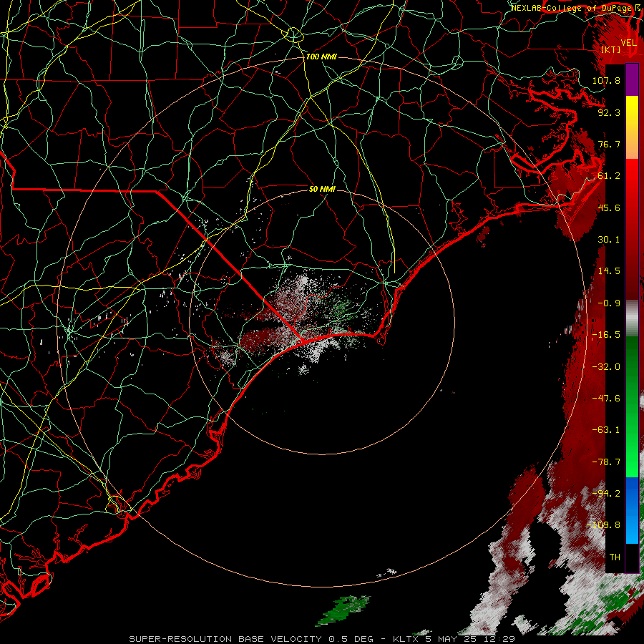Viewport: 644px width, 644px height.
Task: Click the -0.9 velocity scale value
Action: 609,303
